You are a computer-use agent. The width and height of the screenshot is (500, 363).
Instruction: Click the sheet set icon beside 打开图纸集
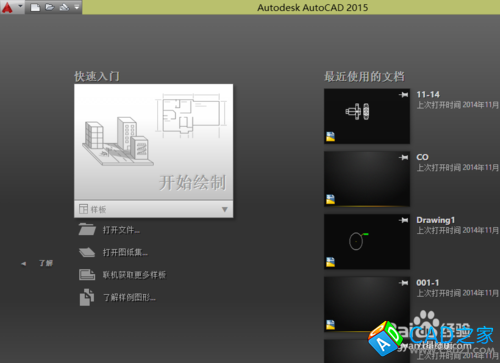(87, 252)
